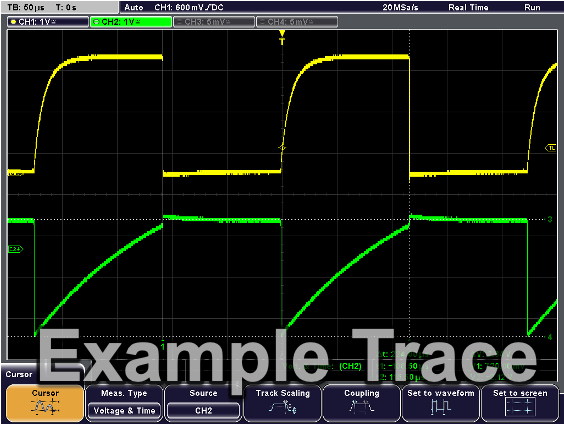Click the (CH2) cursor source readout
The image size is (564, 424).
click(350, 366)
